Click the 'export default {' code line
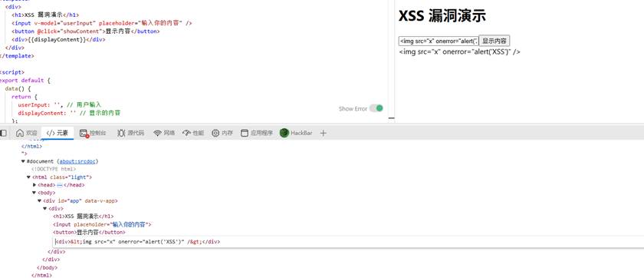This screenshot has height=278, width=644. (25, 80)
